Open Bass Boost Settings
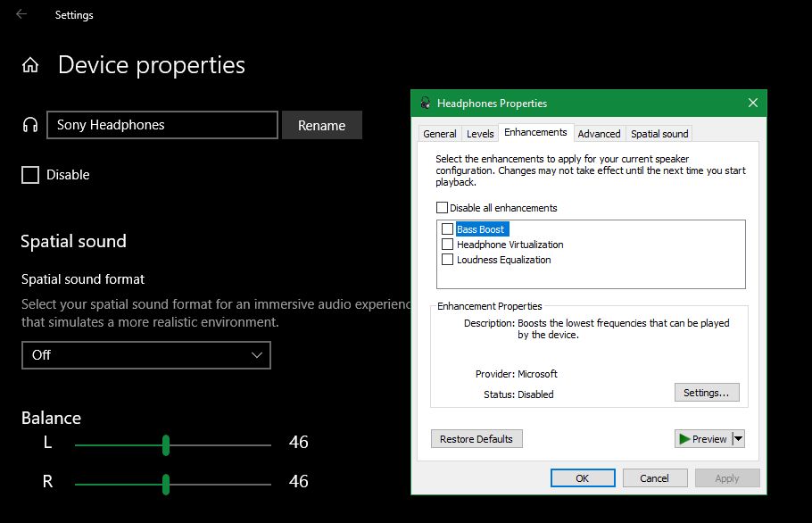 pos(707,392)
